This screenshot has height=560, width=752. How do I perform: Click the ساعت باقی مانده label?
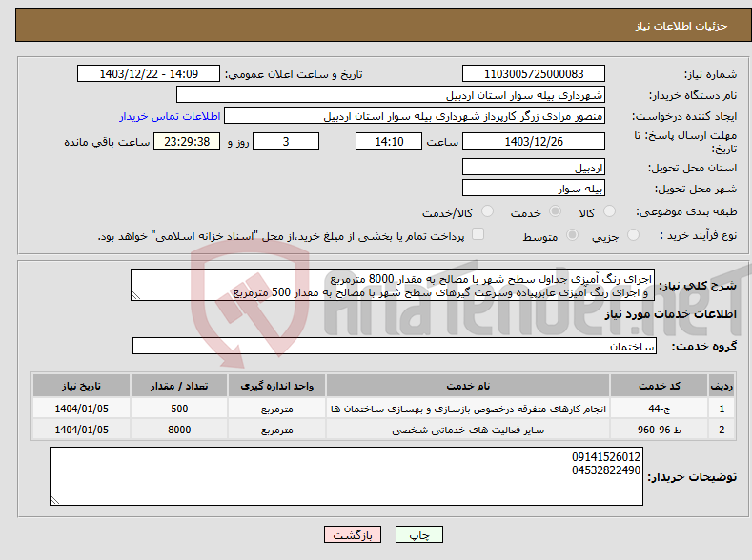point(107,142)
